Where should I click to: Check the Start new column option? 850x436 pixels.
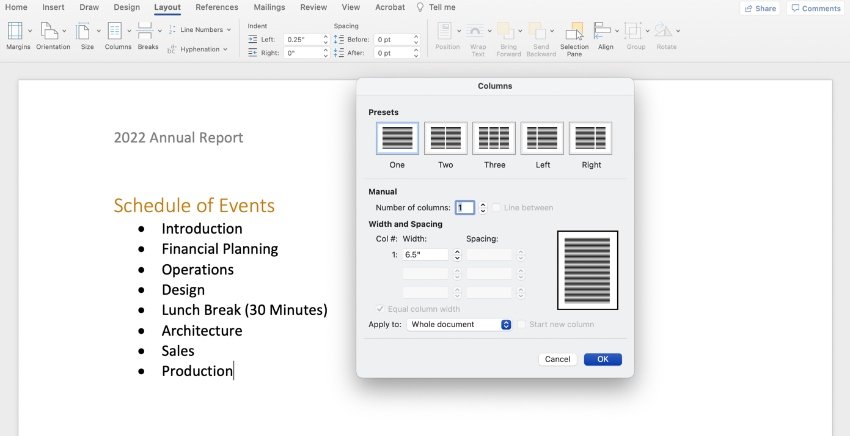point(521,324)
